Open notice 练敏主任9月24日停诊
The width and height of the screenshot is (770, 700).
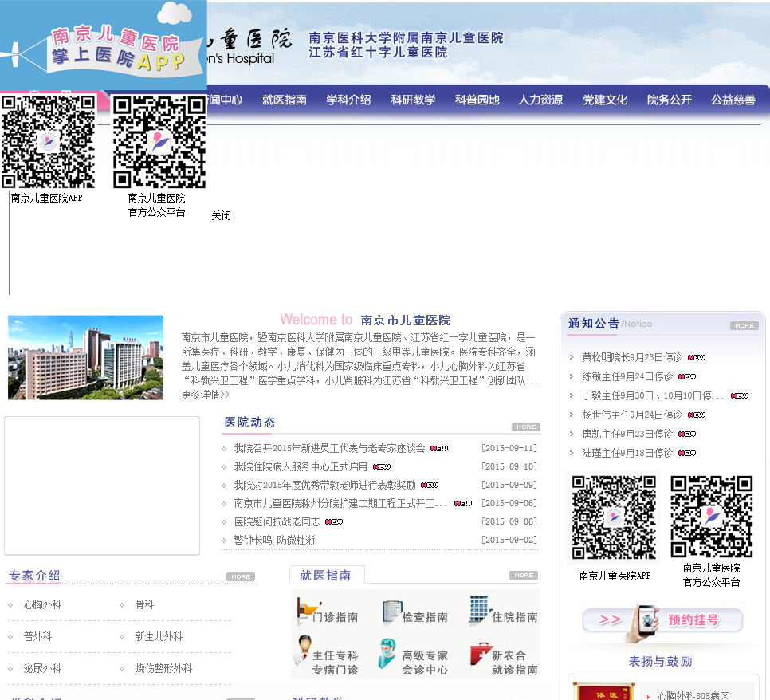coord(627,377)
